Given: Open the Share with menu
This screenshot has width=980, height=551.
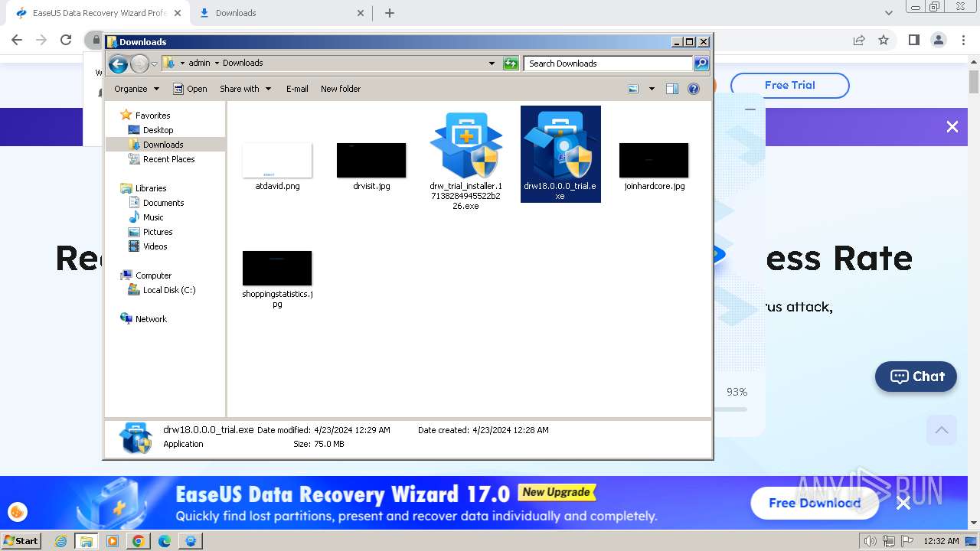Looking at the screenshot, I should coord(245,89).
